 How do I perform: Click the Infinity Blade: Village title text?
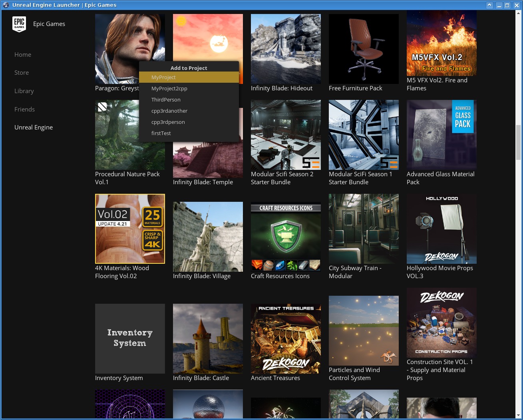[x=202, y=276]
